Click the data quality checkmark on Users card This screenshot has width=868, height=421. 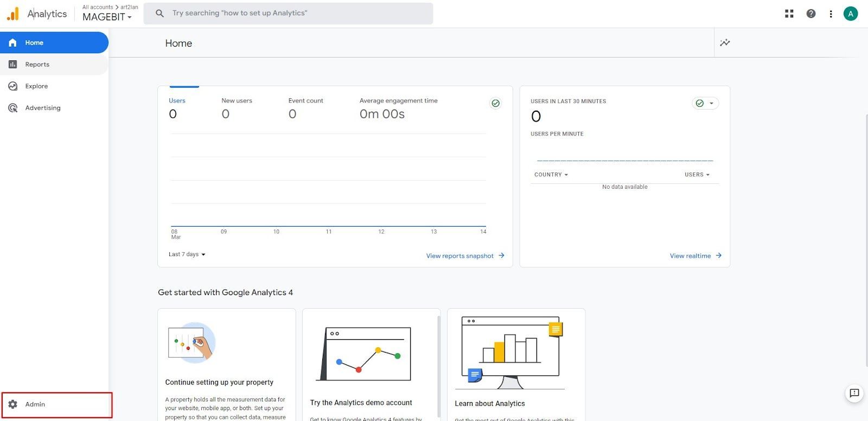click(x=495, y=103)
